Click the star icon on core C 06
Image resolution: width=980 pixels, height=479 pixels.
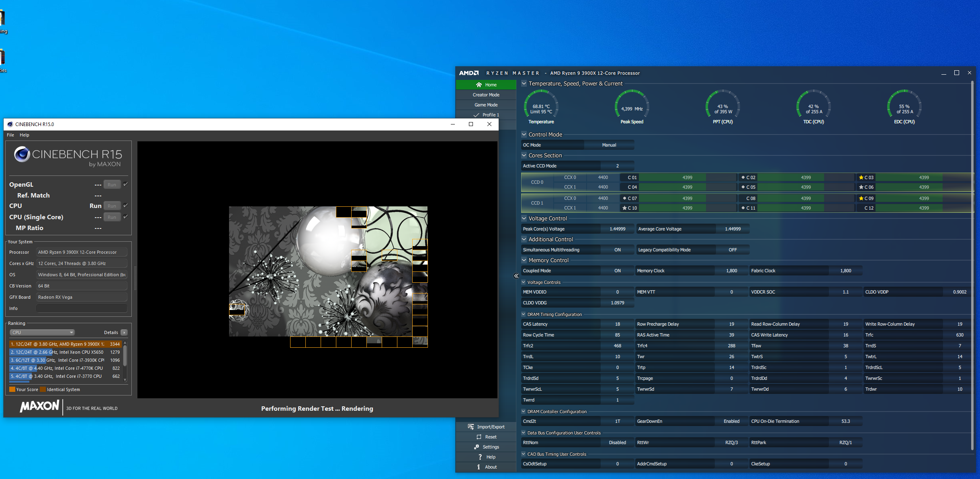click(861, 187)
